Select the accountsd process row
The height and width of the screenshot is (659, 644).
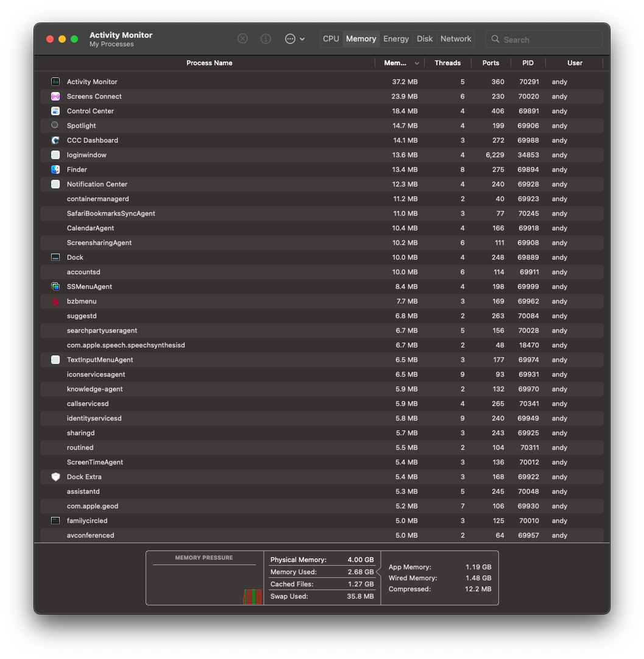pyautogui.click(x=322, y=272)
